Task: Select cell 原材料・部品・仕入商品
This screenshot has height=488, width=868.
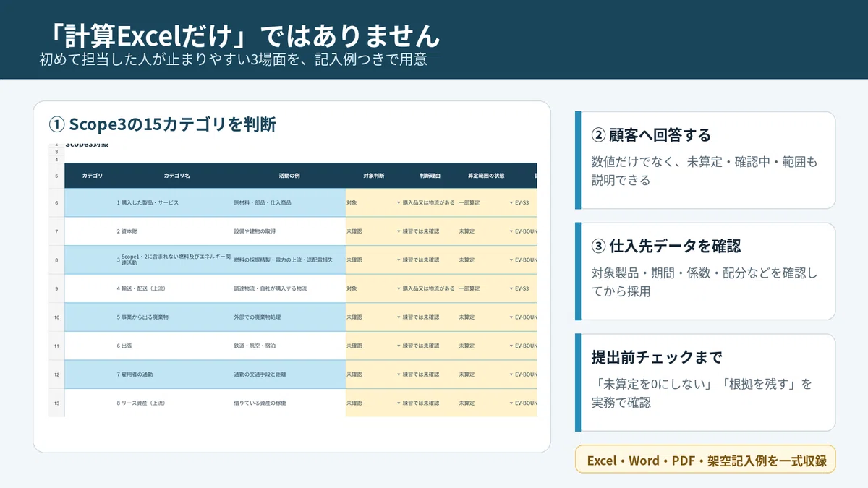Action: tap(263, 203)
